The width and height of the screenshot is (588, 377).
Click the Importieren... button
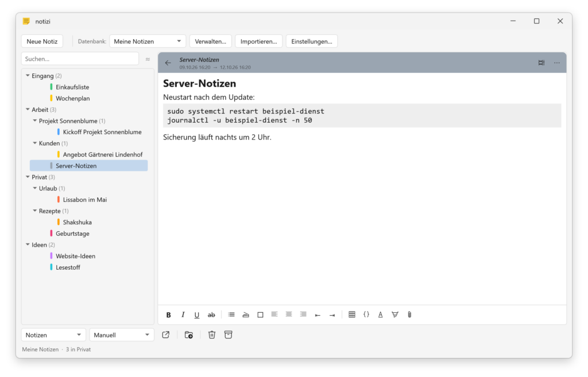pos(259,41)
